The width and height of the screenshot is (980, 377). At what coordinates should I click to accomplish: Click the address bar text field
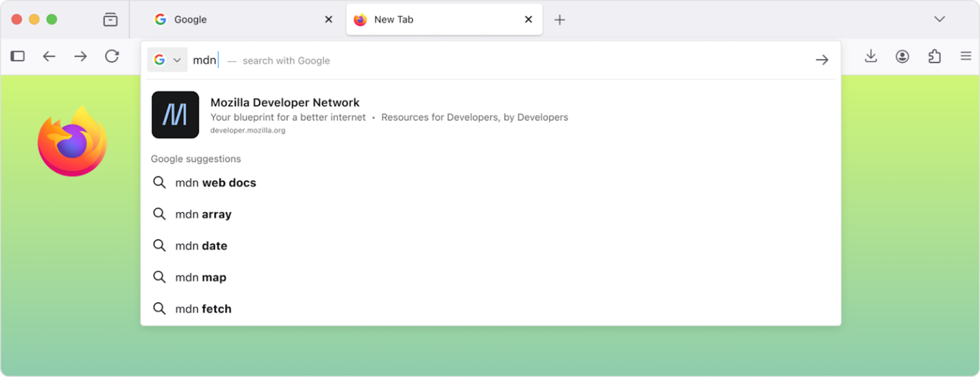[476, 60]
